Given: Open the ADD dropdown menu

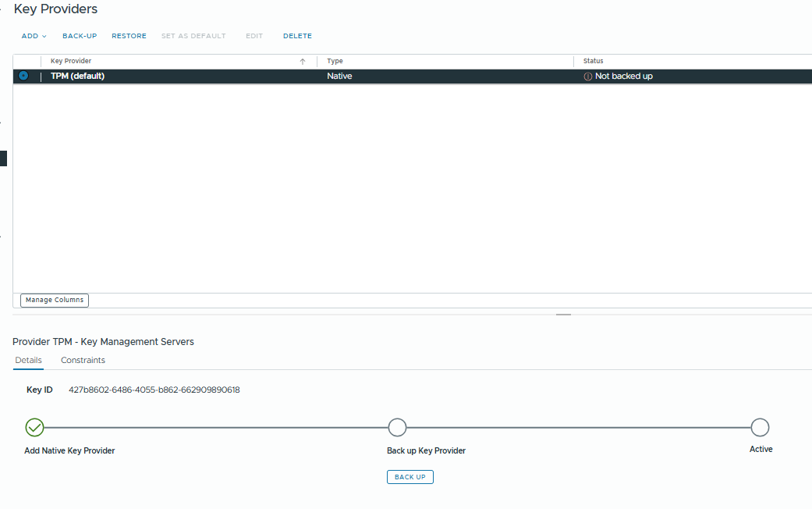Looking at the screenshot, I should [34, 36].
